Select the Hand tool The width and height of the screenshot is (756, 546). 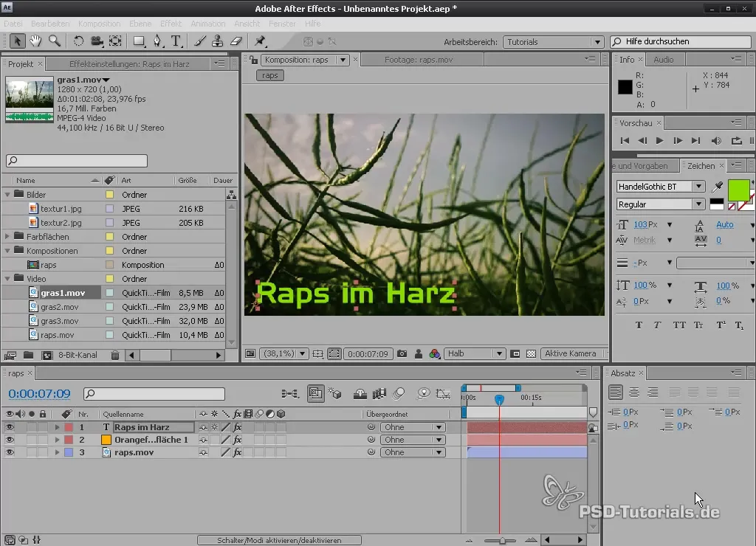coord(35,41)
